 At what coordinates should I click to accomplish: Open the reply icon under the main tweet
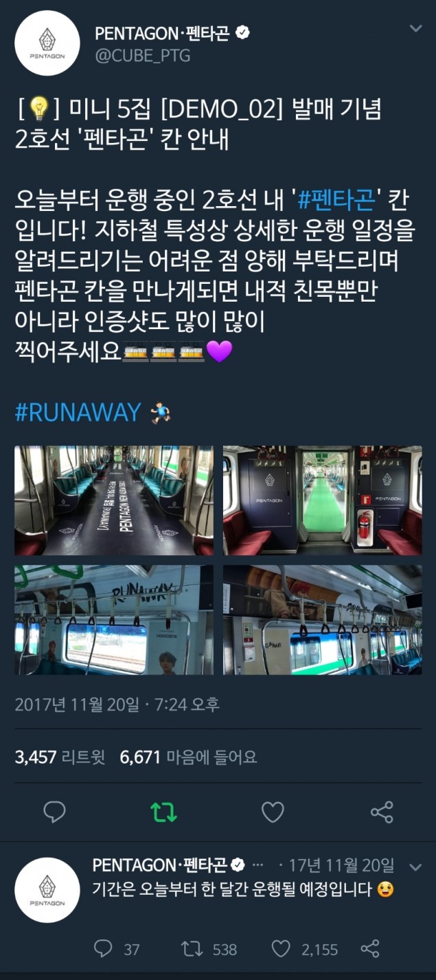(54, 812)
